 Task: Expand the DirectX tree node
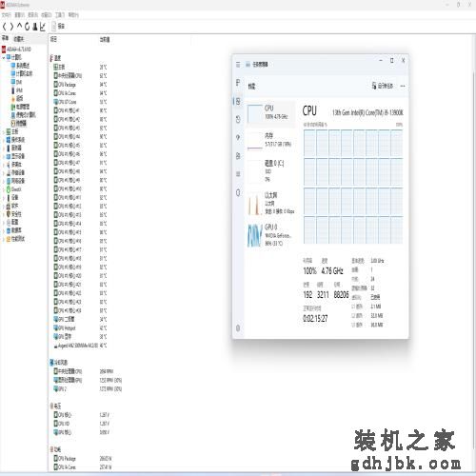coord(4,189)
